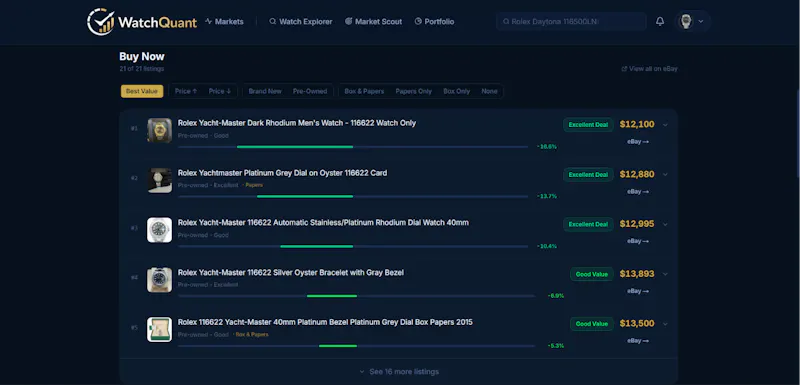Click thumbnail of Box Papers 2015 listing

[x=160, y=329]
